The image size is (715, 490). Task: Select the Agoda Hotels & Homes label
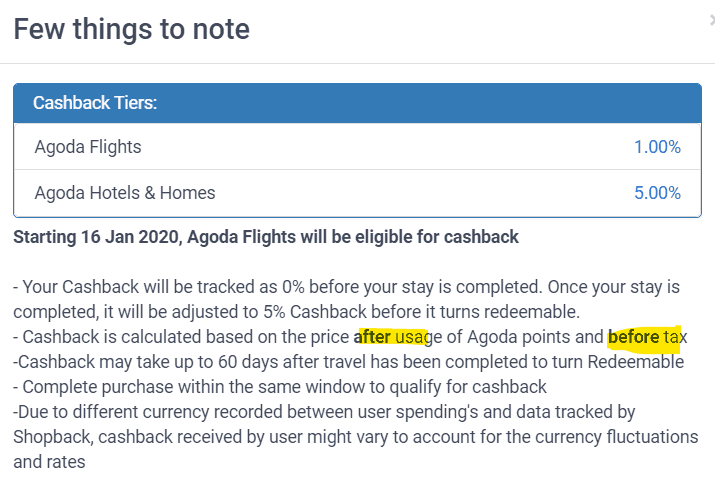125,193
